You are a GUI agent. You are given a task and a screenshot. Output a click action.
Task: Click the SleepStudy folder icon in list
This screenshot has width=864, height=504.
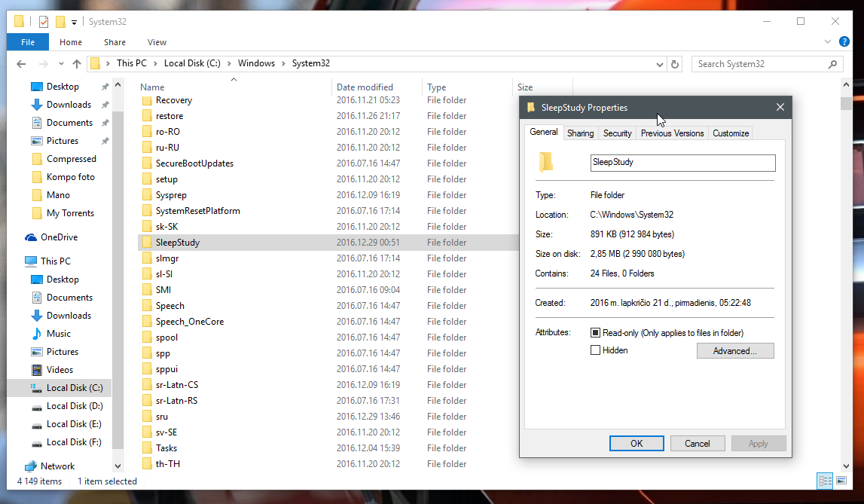tap(147, 243)
